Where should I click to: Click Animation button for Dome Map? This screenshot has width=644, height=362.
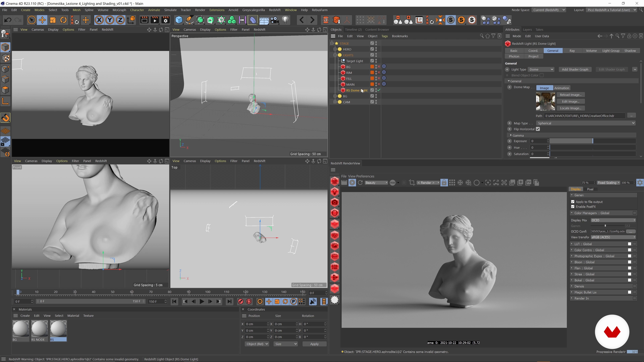[x=561, y=88]
